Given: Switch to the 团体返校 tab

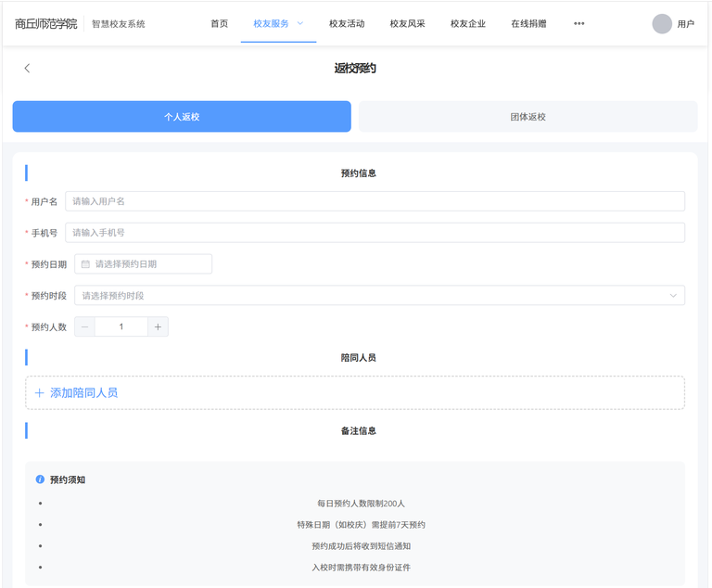Looking at the screenshot, I should tap(528, 117).
